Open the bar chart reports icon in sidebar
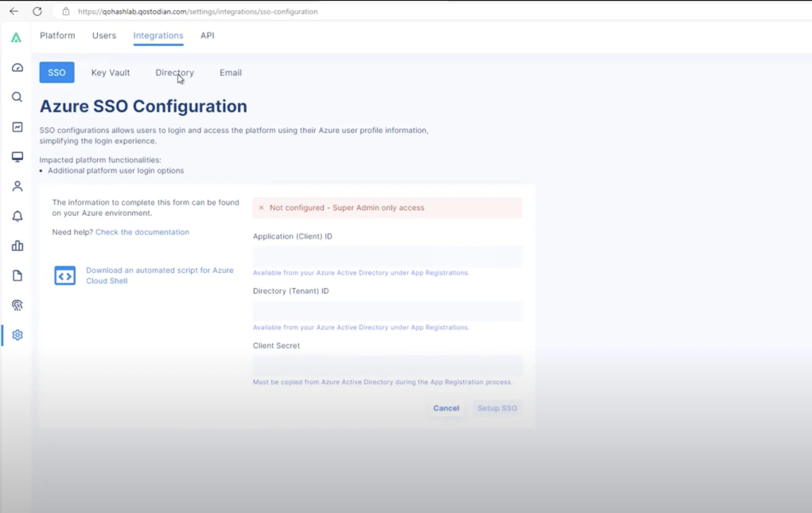Screen dimensions: 812x513 click(17, 246)
